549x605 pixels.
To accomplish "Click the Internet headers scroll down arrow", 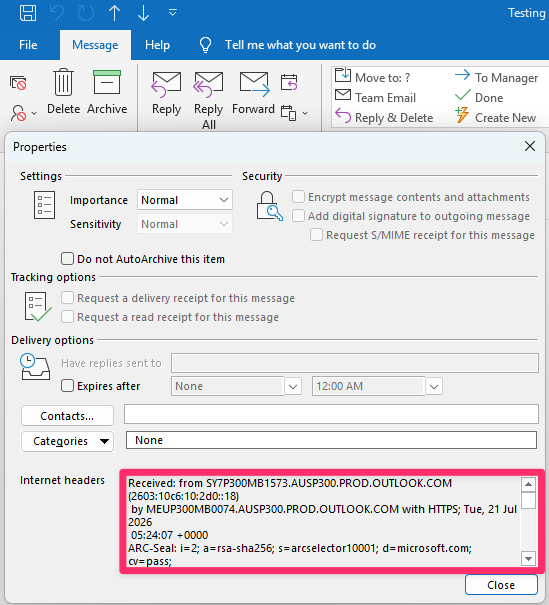I will click(x=528, y=558).
